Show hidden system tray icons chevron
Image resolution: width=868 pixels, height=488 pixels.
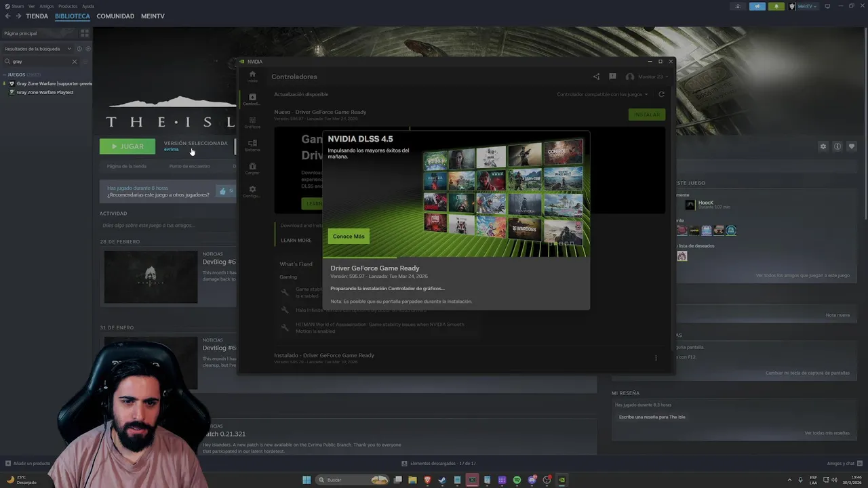pyautogui.click(x=789, y=480)
